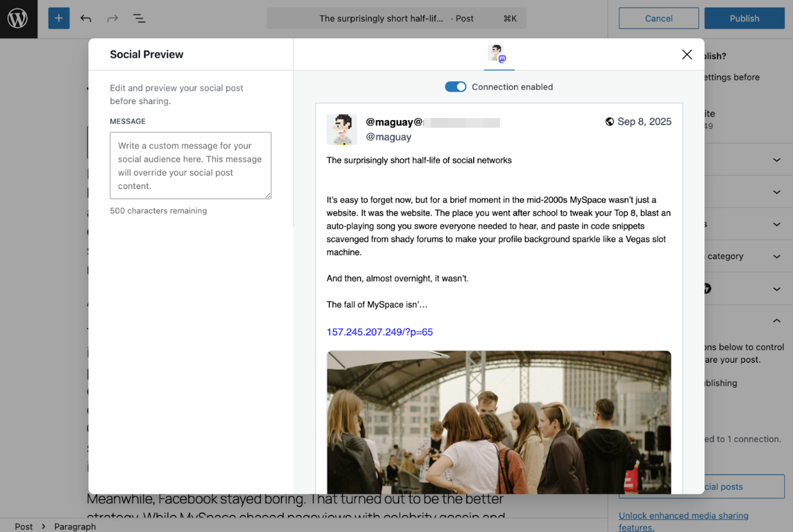Open the 157.245.207.249/?p=65 link
Image resolution: width=793 pixels, height=532 pixels.
pyautogui.click(x=379, y=331)
